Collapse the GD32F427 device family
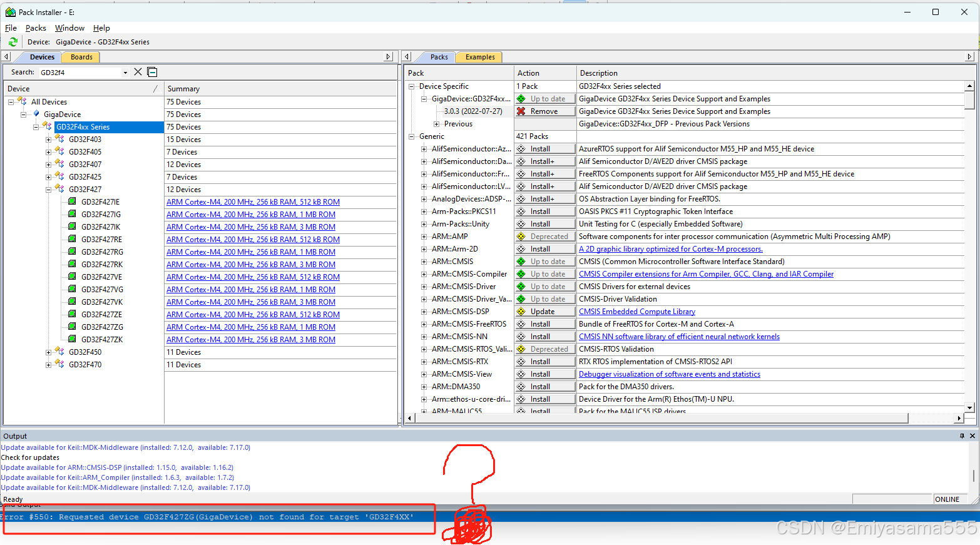 pyautogui.click(x=48, y=190)
